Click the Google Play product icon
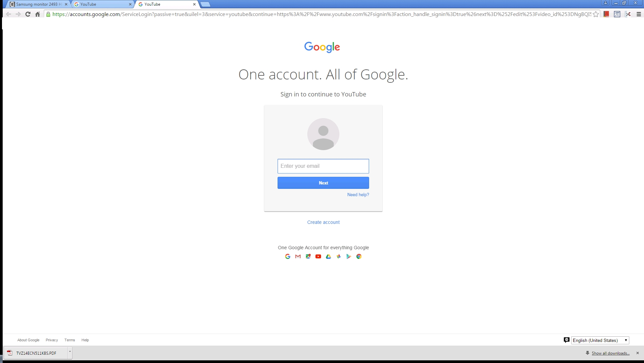 pos(349,256)
